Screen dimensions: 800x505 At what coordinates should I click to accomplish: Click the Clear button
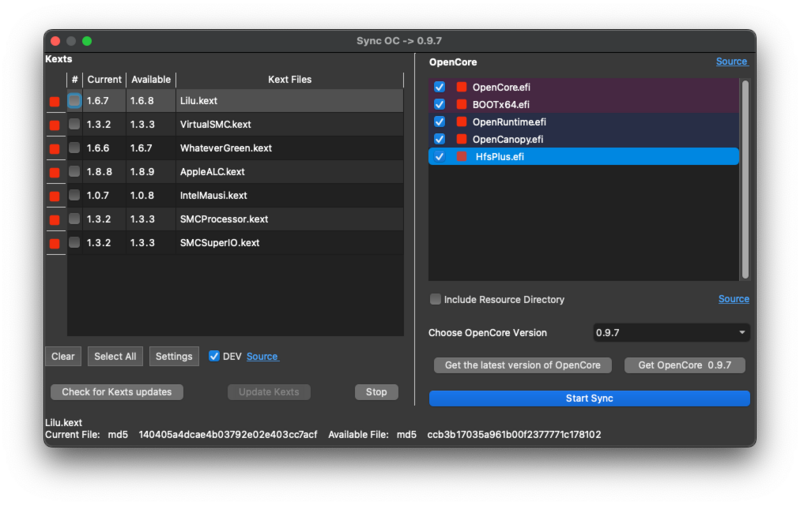63,356
